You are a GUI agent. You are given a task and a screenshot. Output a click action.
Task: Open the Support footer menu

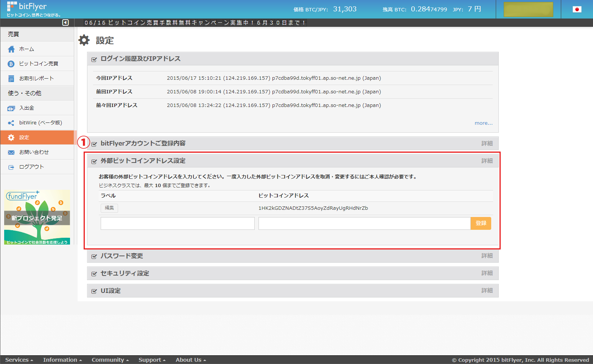(x=152, y=360)
